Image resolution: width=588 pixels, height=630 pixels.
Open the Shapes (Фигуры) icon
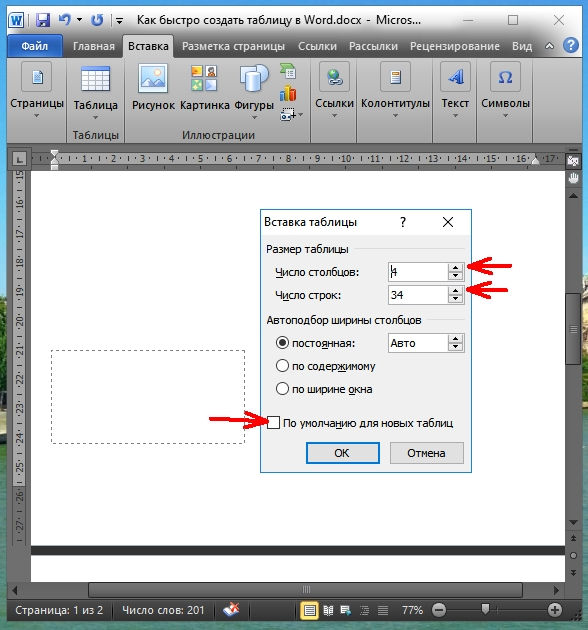[x=254, y=78]
